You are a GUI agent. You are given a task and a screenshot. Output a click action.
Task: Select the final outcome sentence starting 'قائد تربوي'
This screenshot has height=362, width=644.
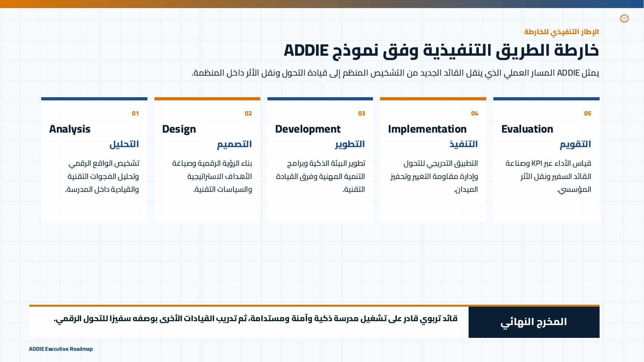[x=256, y=319]
